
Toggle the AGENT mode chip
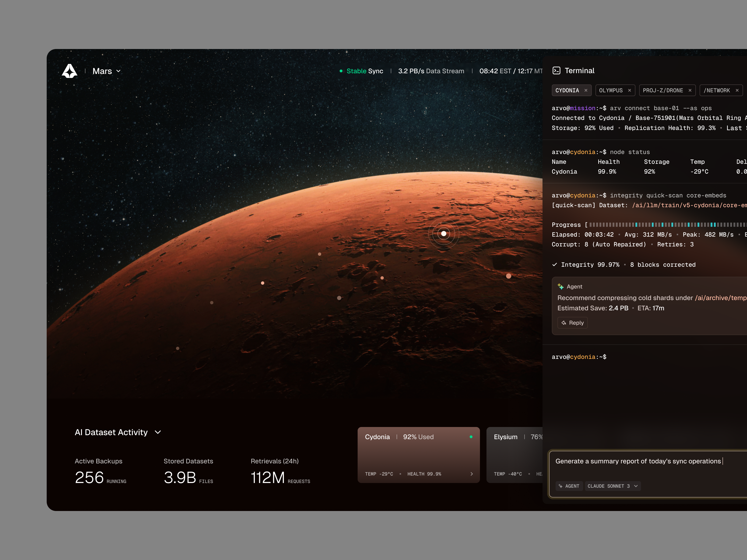pos(569,486)
